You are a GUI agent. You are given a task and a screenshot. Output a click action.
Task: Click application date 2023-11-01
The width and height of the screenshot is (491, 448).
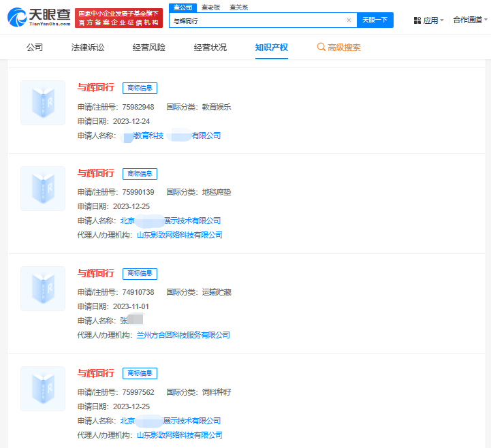click(131, 306)
